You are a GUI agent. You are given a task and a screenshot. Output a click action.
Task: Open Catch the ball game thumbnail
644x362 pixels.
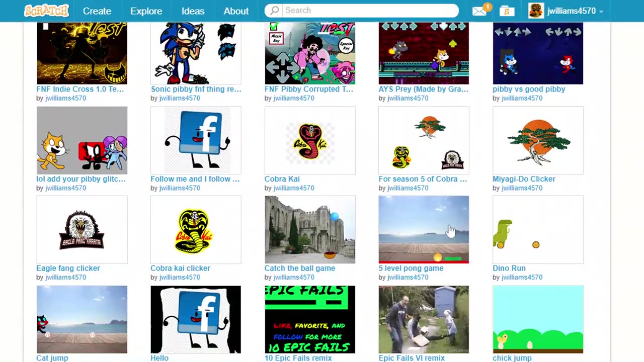tap(310, 230)
